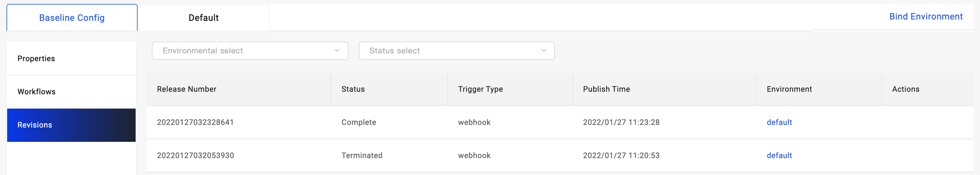Image resolution: width=980 pixels, height=175 pixels.
Task: Click the Environment column header
Action: coord(789,89)
